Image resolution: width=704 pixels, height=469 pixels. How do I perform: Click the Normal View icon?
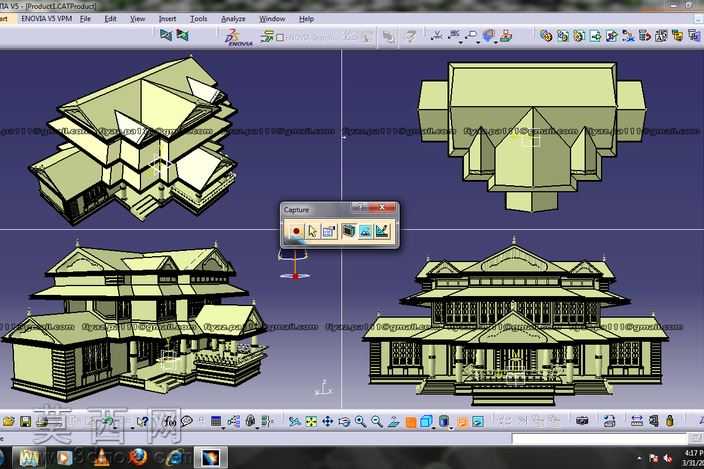pyautogui.click(x=394, y=421)
